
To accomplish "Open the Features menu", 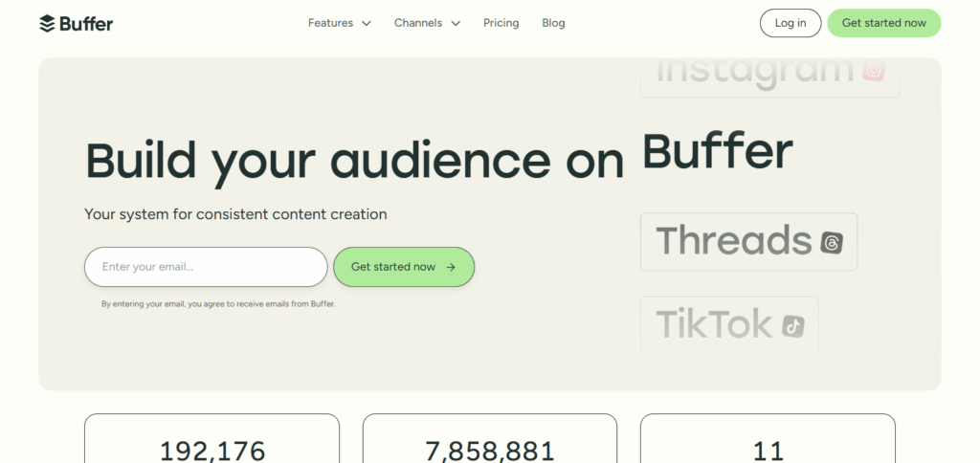I will click(340, 23).
